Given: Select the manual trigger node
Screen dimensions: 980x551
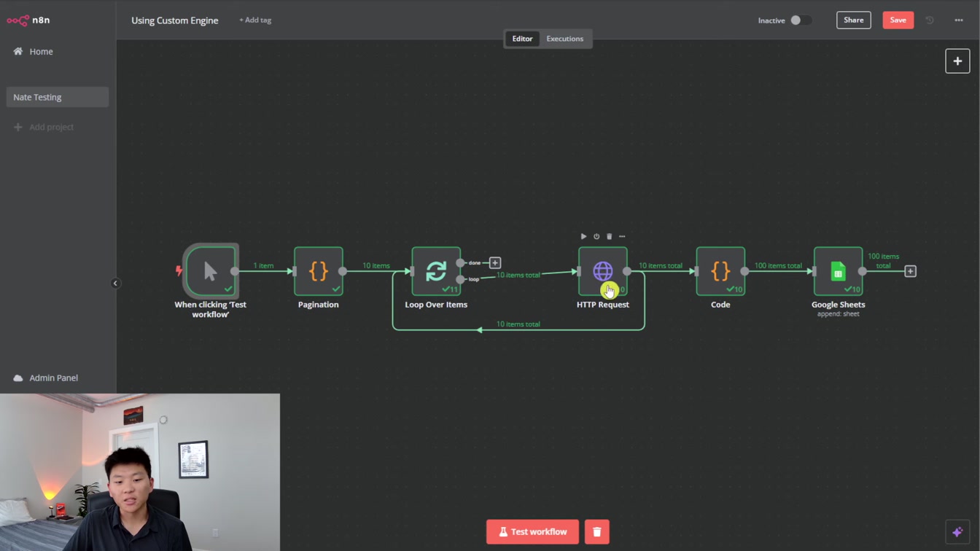Looking at the screenshot, I should pos(211,271).
